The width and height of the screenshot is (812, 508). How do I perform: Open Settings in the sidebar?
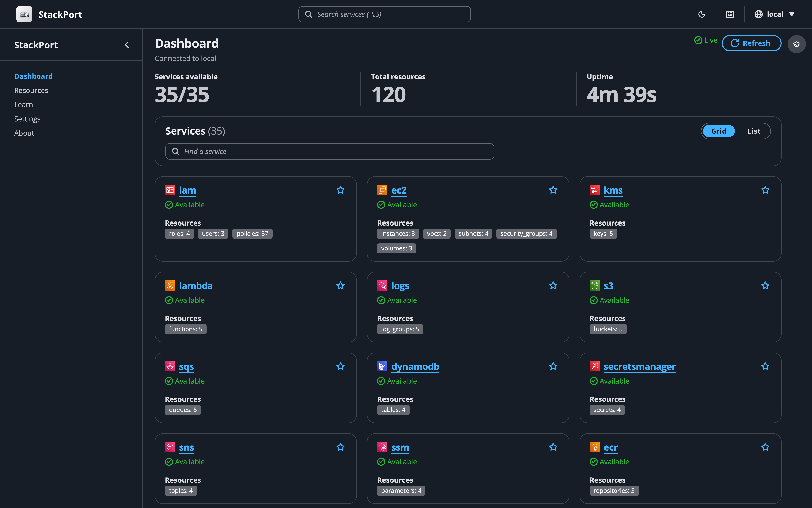click(x=27, y=119)
